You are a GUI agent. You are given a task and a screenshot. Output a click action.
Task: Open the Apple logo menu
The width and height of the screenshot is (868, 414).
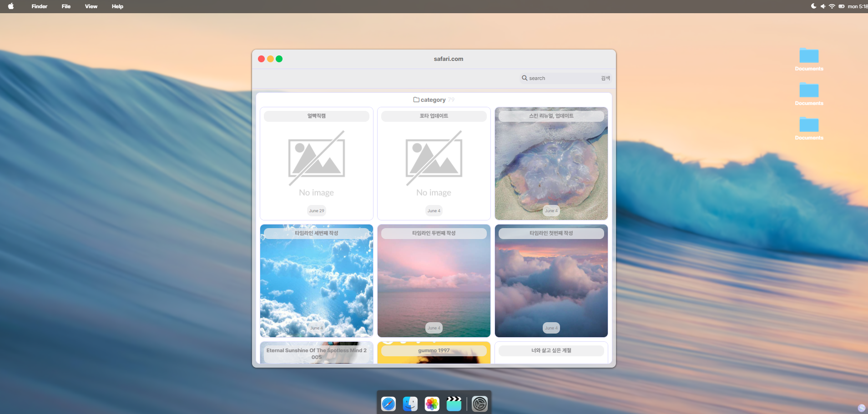click(11, 6)
